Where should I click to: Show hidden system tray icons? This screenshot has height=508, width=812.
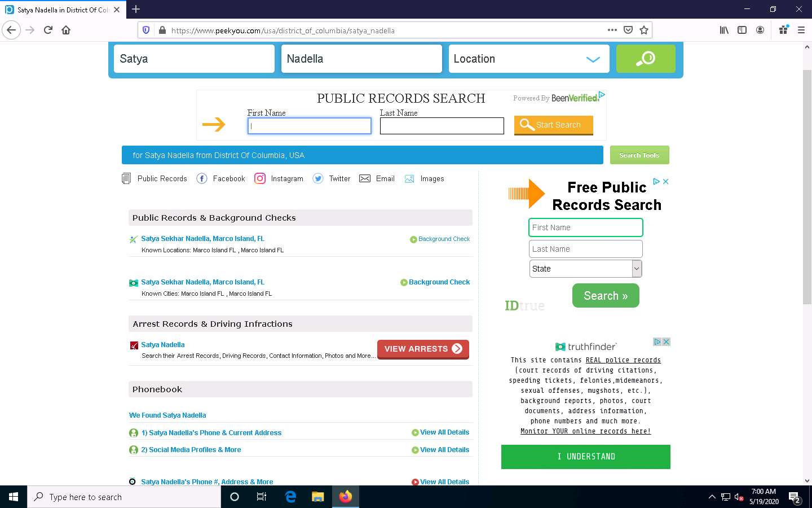712,497
